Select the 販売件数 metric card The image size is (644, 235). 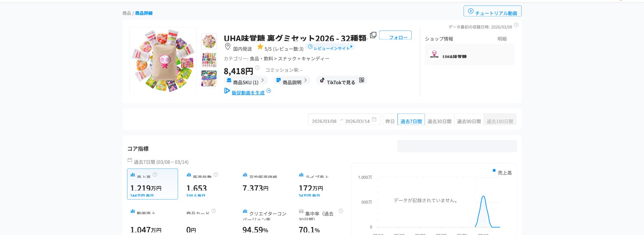[209, 184]
